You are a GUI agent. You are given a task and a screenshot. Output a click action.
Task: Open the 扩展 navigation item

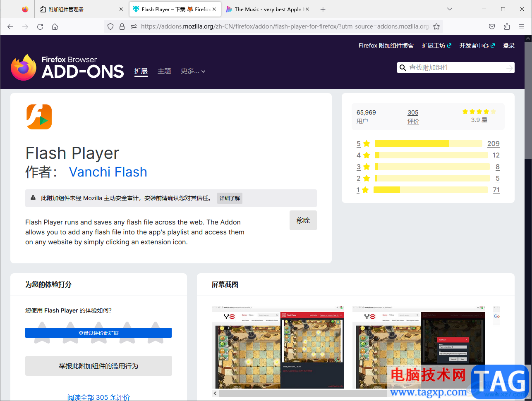(141, 71)
